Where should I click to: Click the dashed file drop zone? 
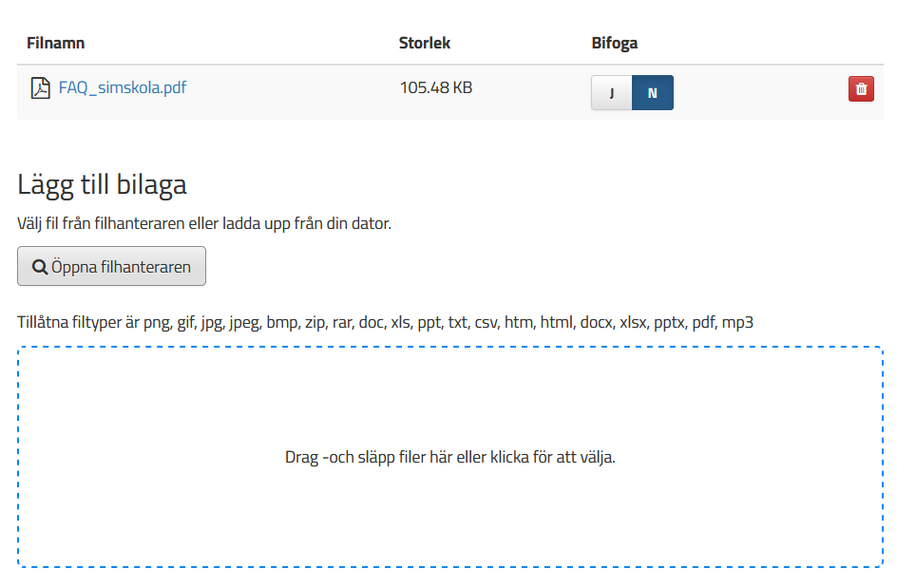449,457
